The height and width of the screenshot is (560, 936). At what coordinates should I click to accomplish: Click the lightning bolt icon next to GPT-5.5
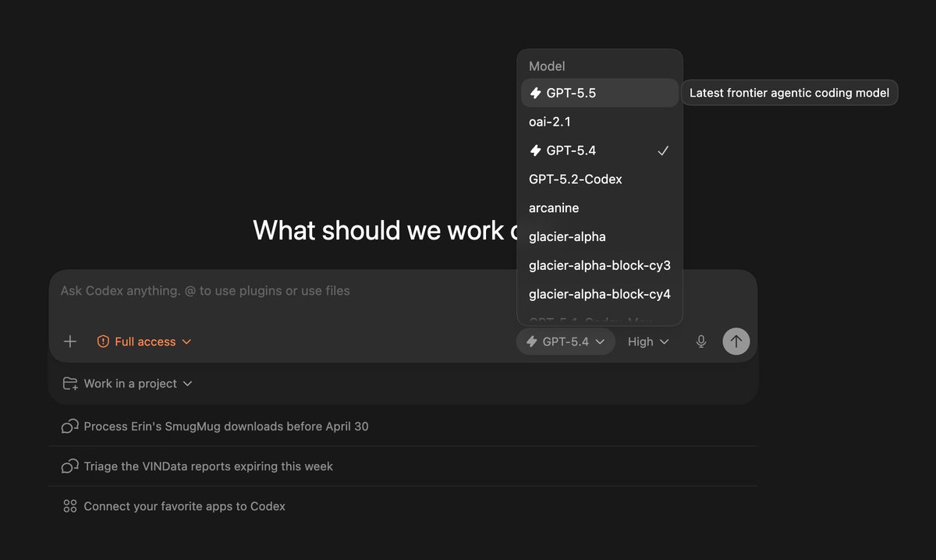coord(535,93)
